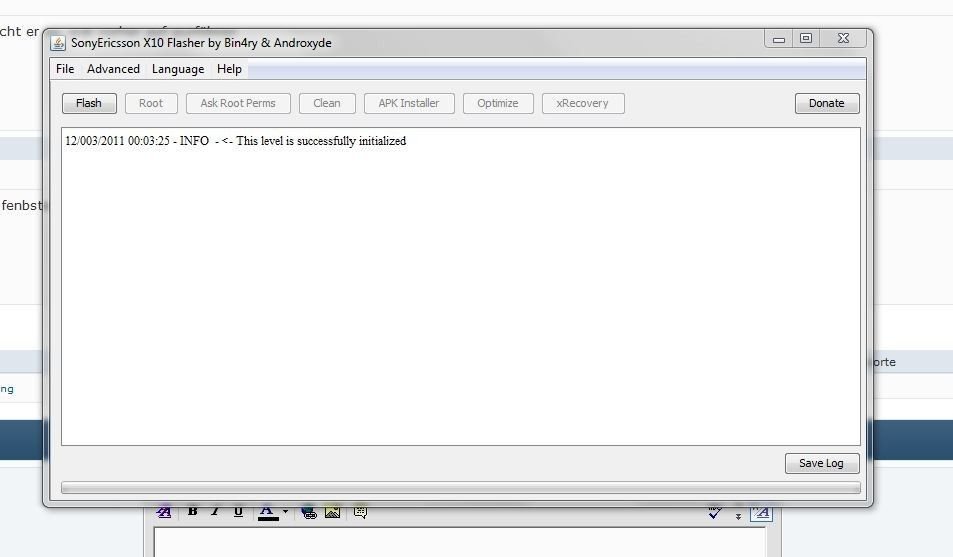The height and width of the screenshot is (557, 953).
Task: Toggle italic in the forum editor
Action: pyautogui.click(x=215, y=511)
